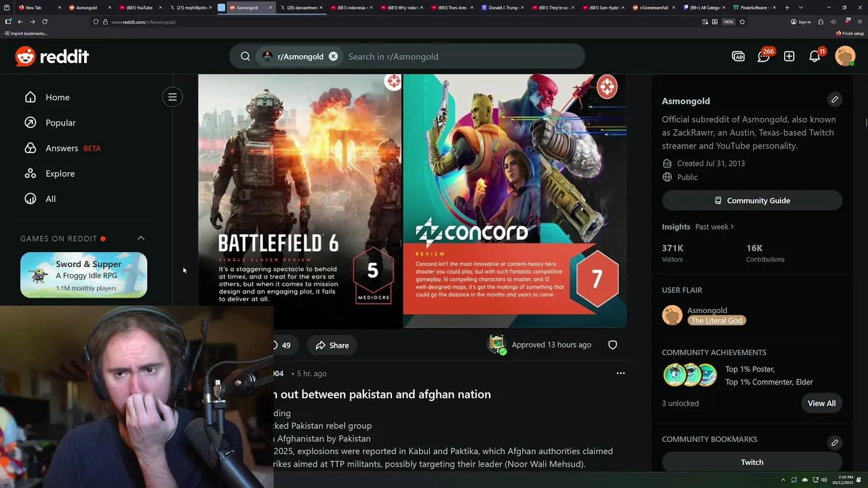This screenshot has width=868, height=488.
Task: Open the Battlefield 6 review image
Action: click(300, 201)
